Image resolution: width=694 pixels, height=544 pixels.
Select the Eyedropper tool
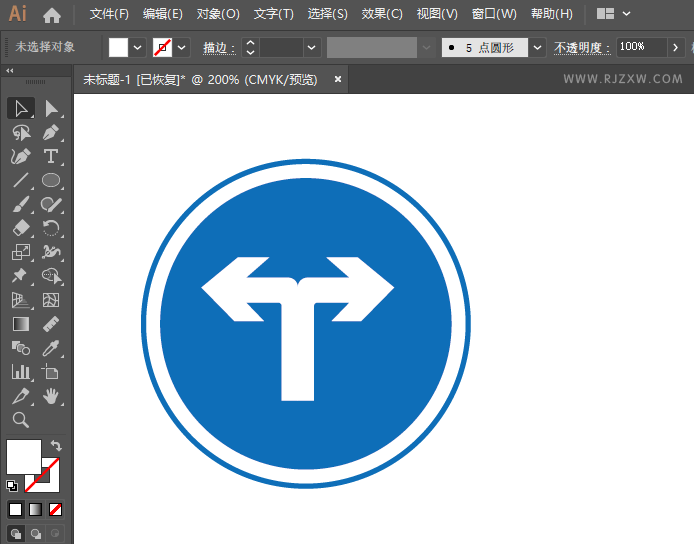click(x=51, y=348)
